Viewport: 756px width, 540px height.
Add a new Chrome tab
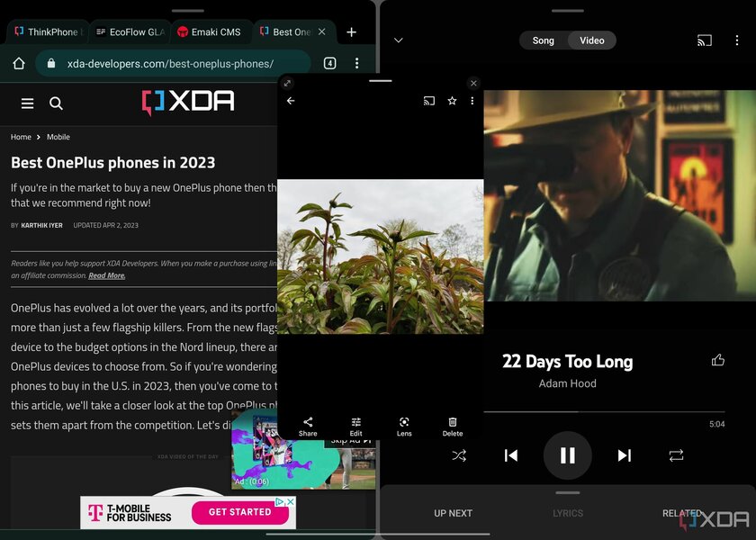point(352,31)
